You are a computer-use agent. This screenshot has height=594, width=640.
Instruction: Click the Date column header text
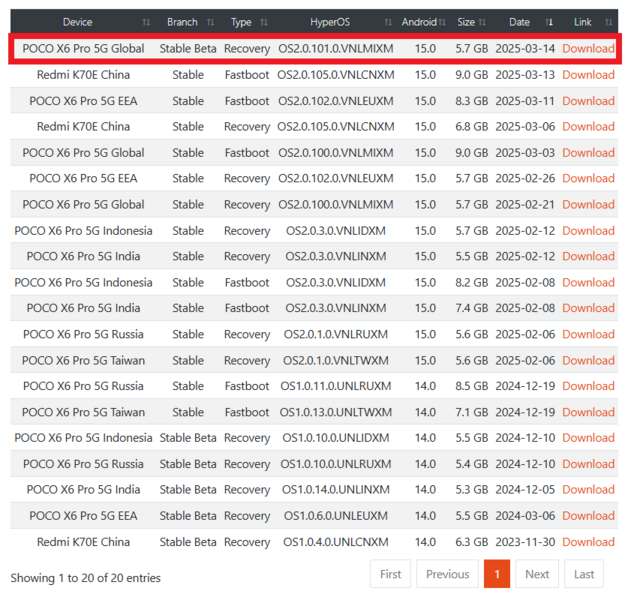pyautogui.click(x=519, y=22)
